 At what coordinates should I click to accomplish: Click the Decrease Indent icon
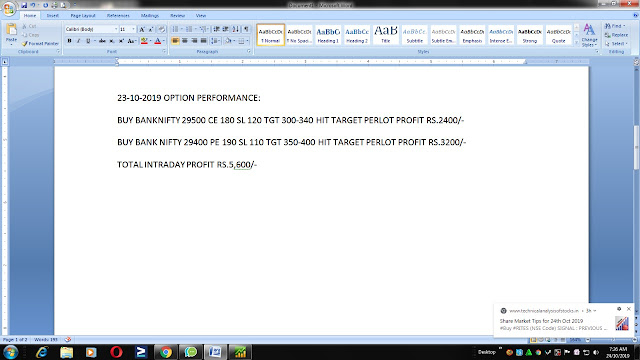click(216, 29)
